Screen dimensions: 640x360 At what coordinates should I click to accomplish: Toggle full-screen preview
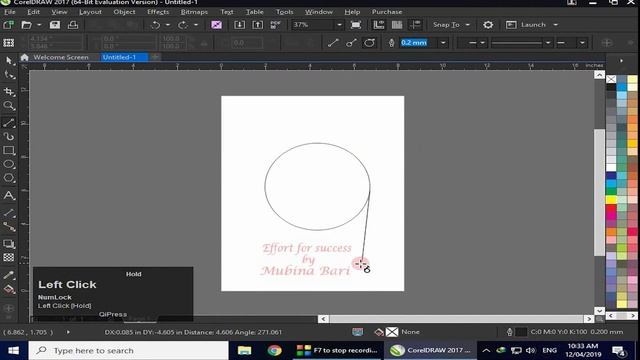pyautogui.click(x=356, y=25)
